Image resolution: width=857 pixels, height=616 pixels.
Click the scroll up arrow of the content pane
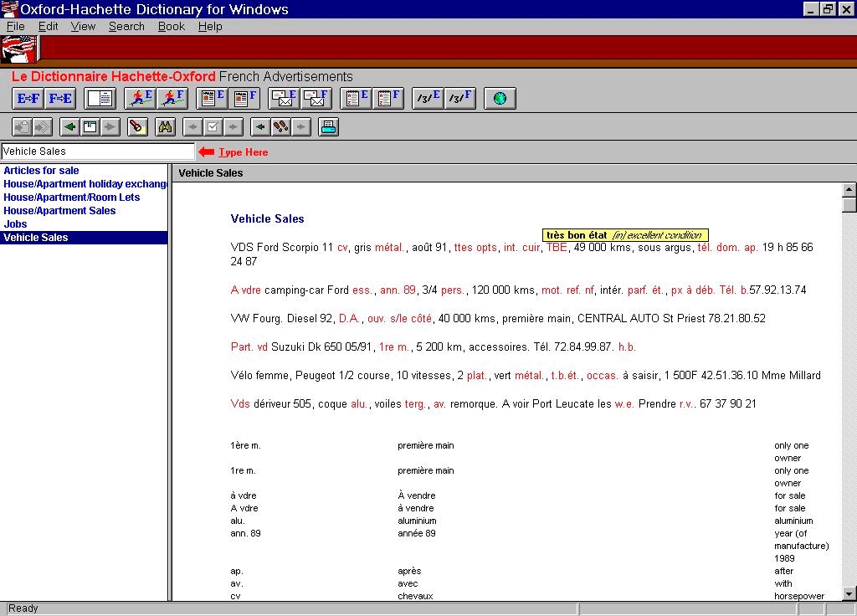click(x=849, y=190)
